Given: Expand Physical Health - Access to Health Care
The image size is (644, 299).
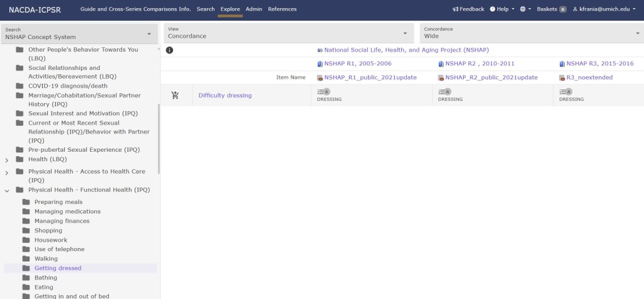Looking at the screenshot, I should 7,172.
